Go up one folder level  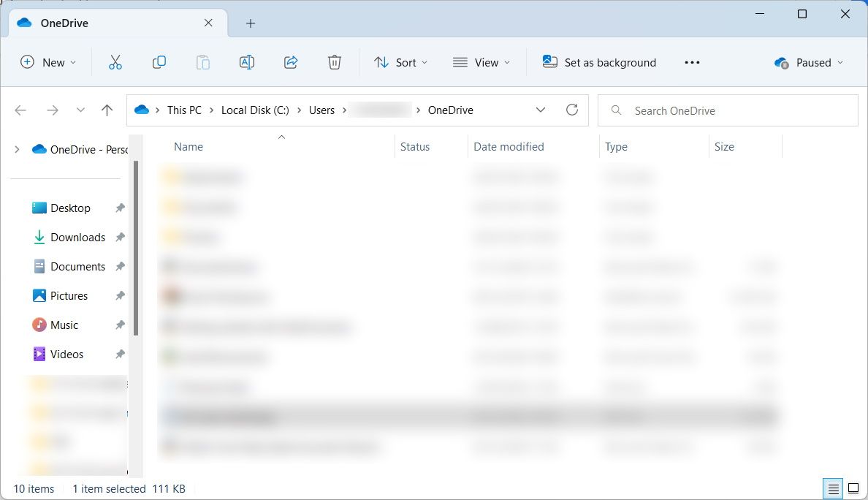(x=107, y=110)
